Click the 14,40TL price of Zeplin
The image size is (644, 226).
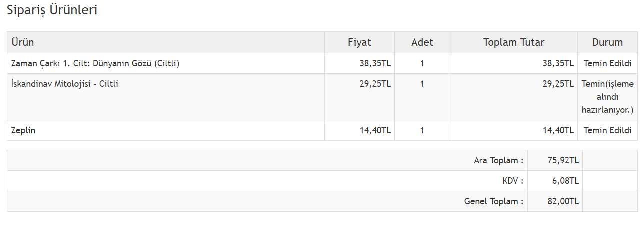point(375,130)
